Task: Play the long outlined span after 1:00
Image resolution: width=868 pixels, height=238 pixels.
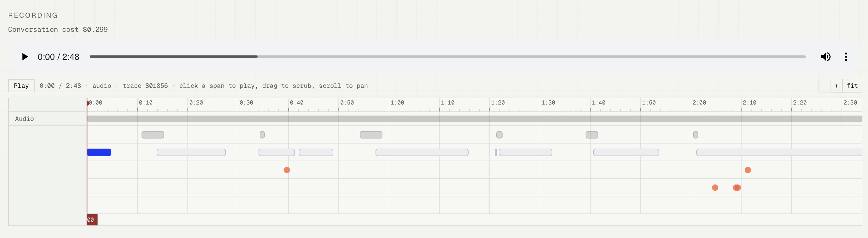Action: [422, 152]
